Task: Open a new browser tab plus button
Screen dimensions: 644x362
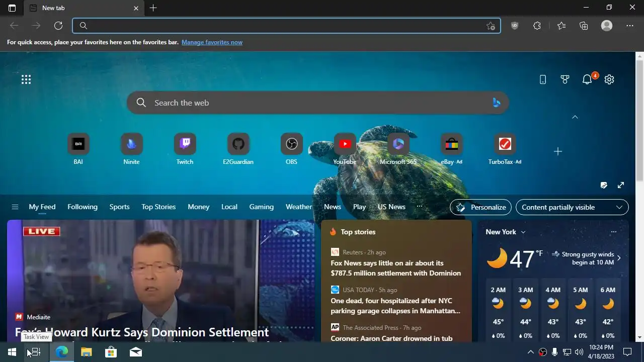Action: pos(153,8)
